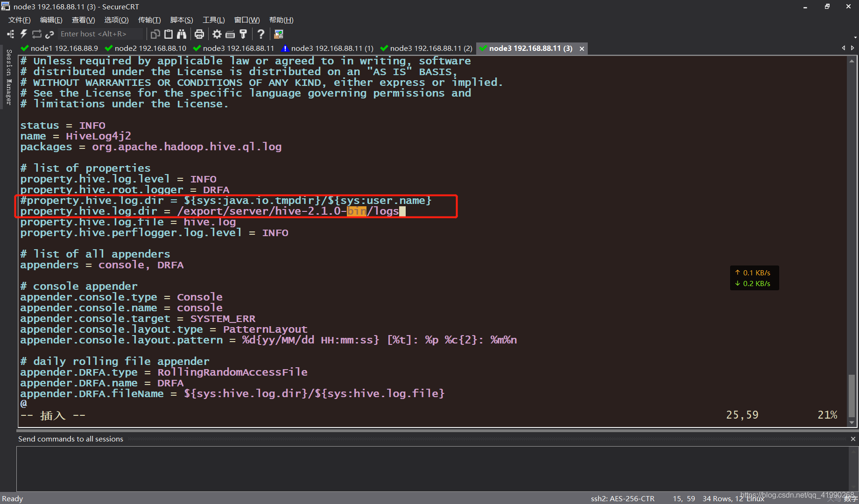
Task: Open the 编辑(E) menu
Action: pyautogui.click(x=51, y=20)
